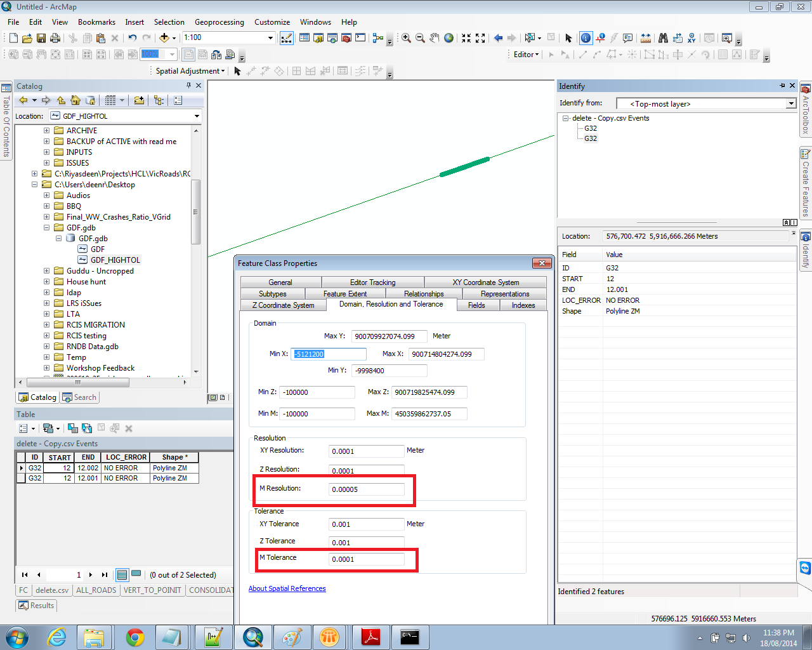Pin the Identify panel
The image size is (812, 650).
click(782, 86)
